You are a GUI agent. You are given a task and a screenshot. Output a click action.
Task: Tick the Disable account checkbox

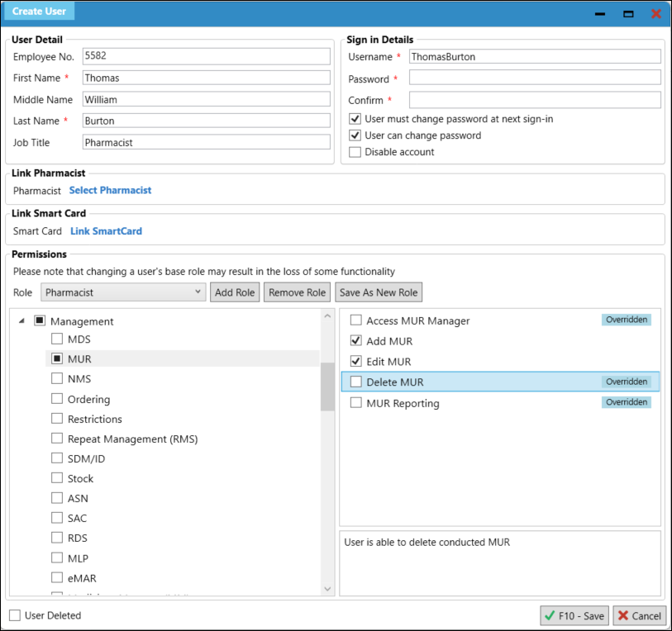[355, 152]
